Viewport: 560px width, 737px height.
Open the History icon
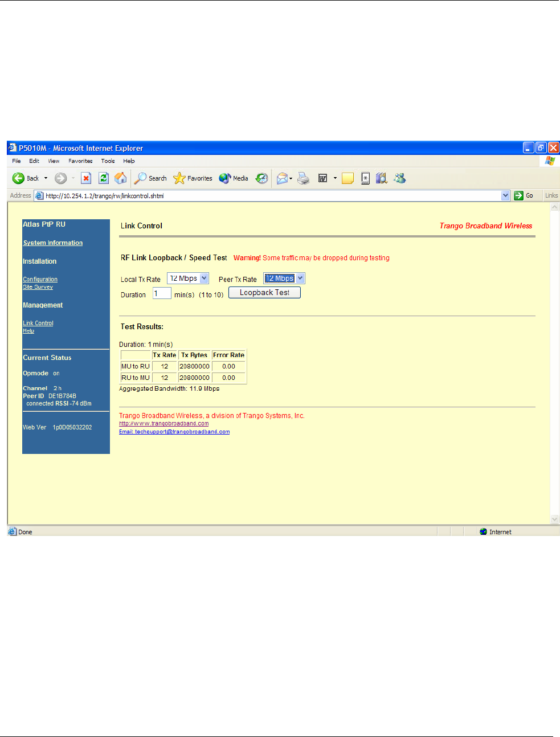click(261, 178)
